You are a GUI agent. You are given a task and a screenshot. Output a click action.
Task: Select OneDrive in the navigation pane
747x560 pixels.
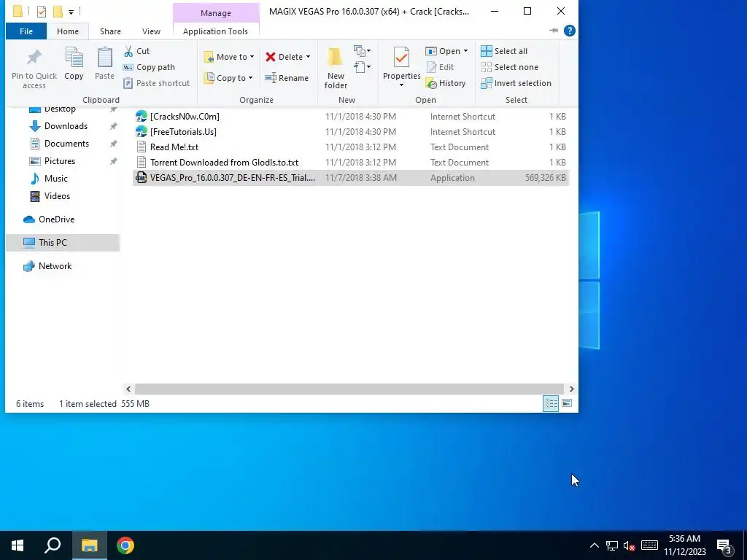pos(56,219)
